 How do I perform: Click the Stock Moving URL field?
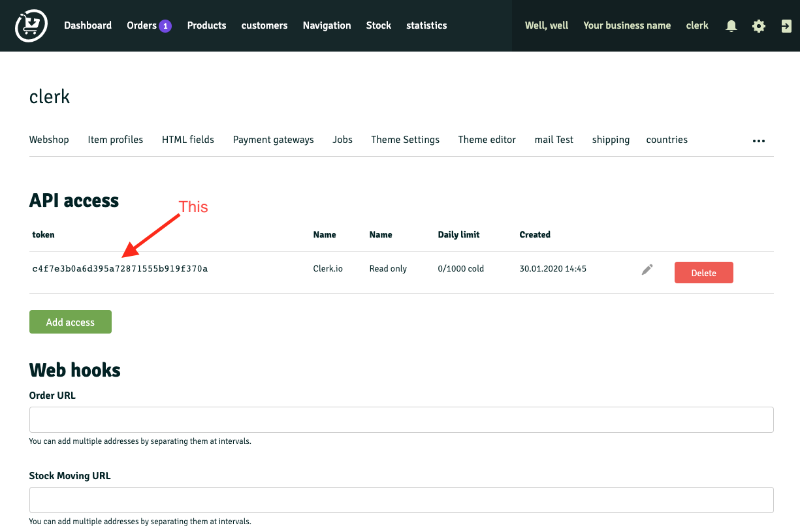coord(401,499)
